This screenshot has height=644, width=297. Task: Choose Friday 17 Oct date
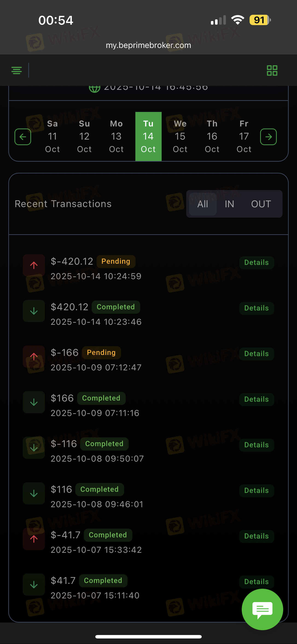tap(244, 137)
